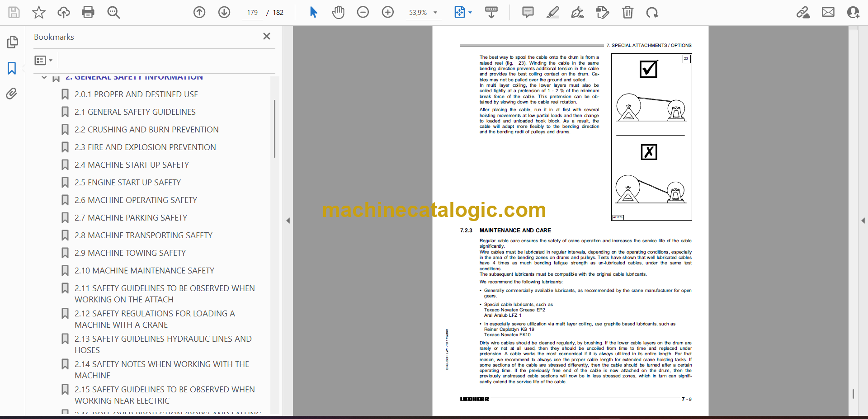Open bookmark 2.8 MACHINE TRANSPORTING SAFETY
The image size is (868, 419).
[143, 235]
